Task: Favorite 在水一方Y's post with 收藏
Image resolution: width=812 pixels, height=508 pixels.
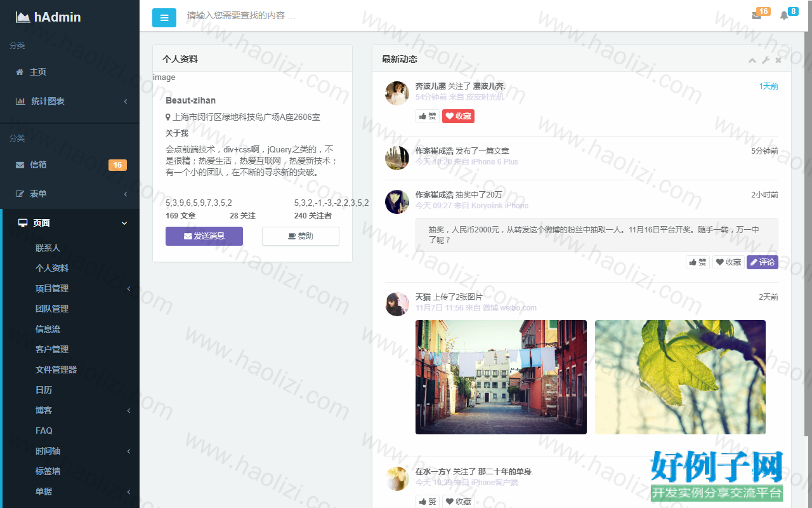Action: pos(458,502)
